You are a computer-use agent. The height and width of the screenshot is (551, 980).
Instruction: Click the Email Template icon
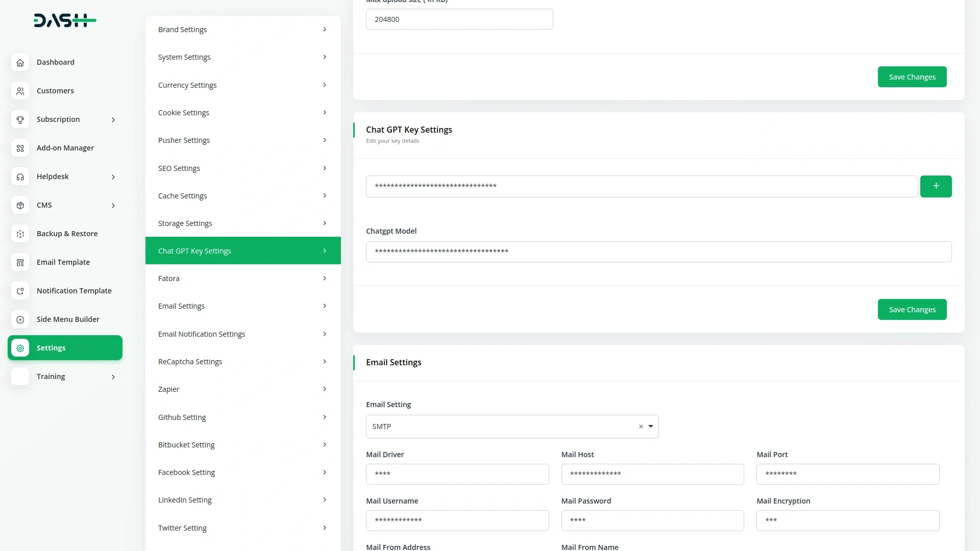(x=20, y=262)
